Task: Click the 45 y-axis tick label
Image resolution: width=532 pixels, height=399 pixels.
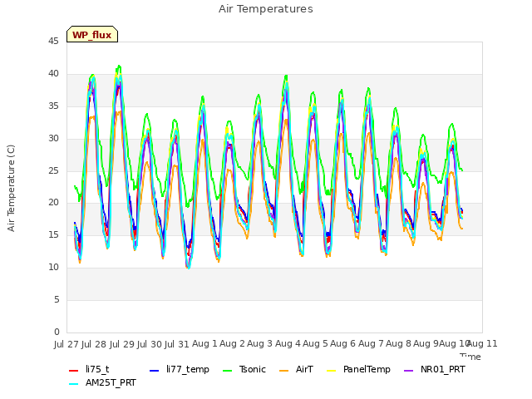Action: coord(53,42)
